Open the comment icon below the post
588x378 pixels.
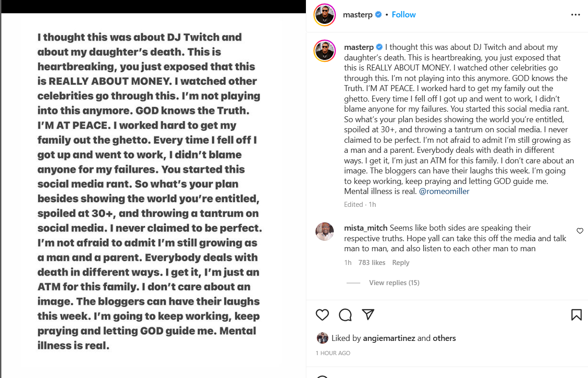345,315
